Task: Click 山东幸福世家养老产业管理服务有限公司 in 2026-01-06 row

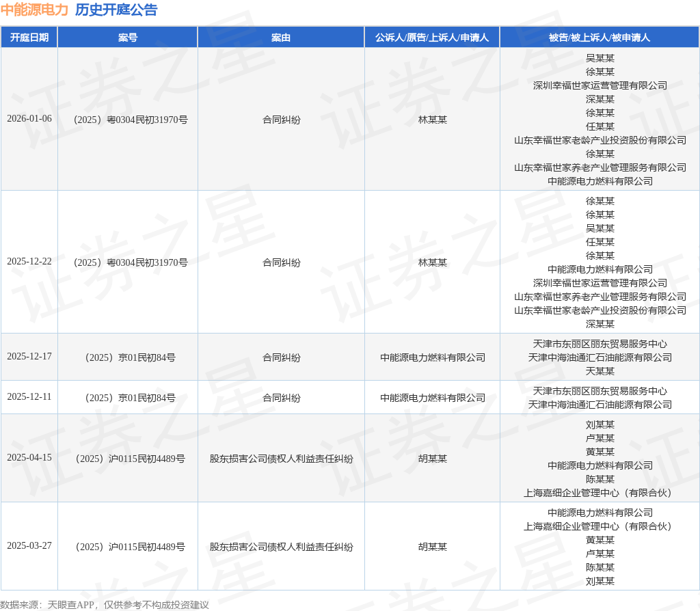Action: tap(600, 167)
